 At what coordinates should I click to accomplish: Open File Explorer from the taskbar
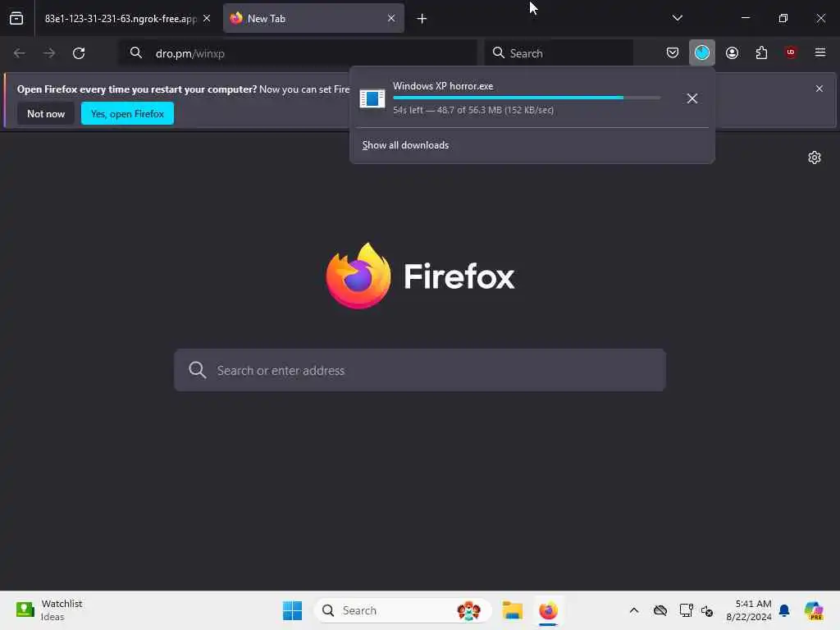click(x=513, y=610)
